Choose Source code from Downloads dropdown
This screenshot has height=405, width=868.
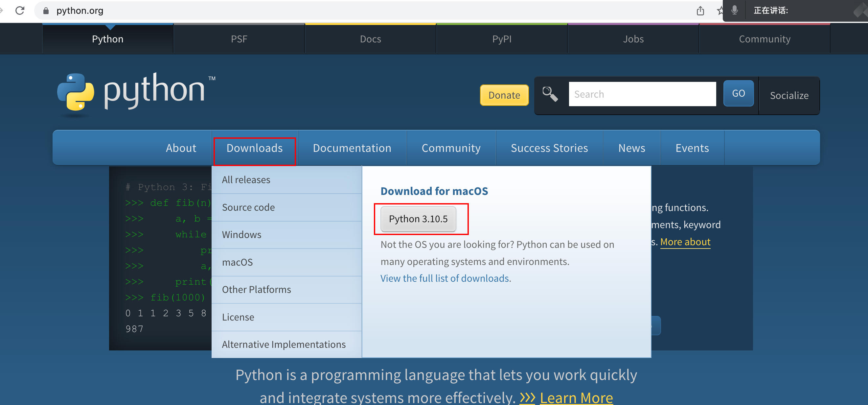click(286, 207)
